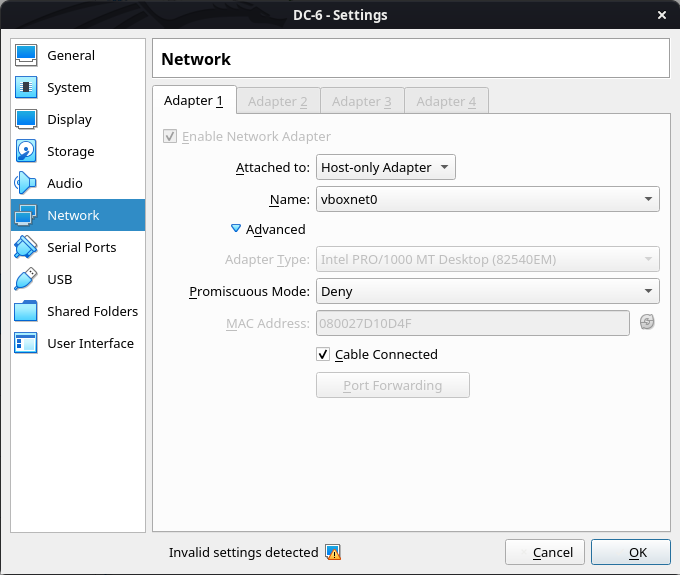Click the Shared Folders icon

point(27,312)
